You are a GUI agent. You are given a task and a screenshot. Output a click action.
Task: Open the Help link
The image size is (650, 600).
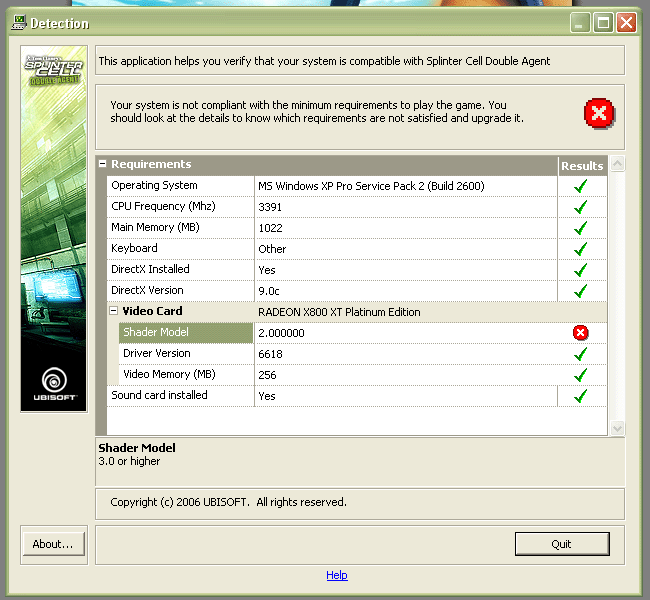[337, 575]
